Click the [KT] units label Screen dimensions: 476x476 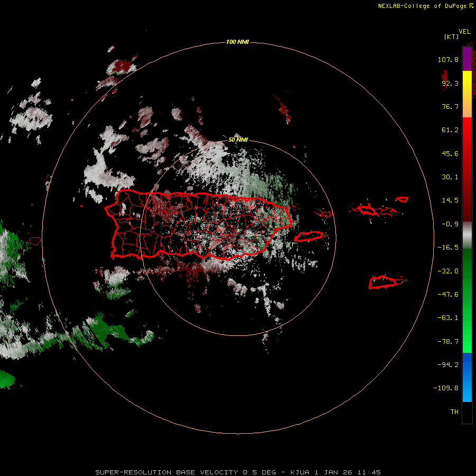point(451,36)
